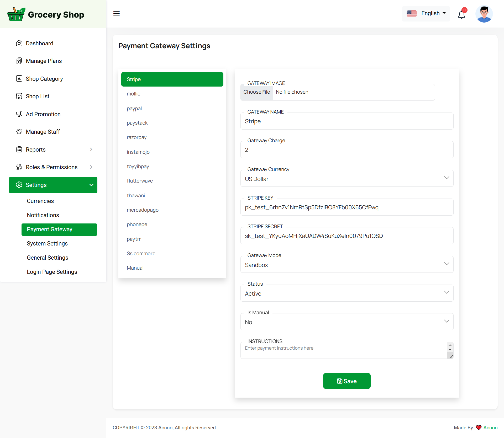Expand the Reports submenu chevron
The image size is (504, 438).
[x=91, y=149]
